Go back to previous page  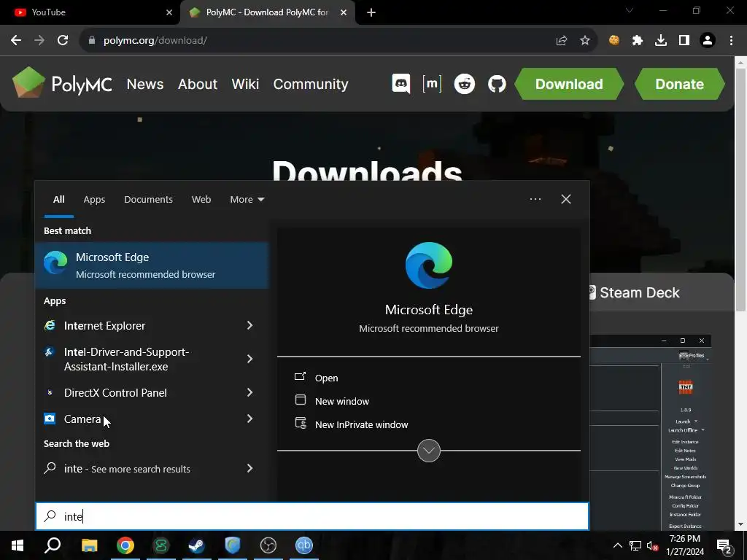point(16,41)
